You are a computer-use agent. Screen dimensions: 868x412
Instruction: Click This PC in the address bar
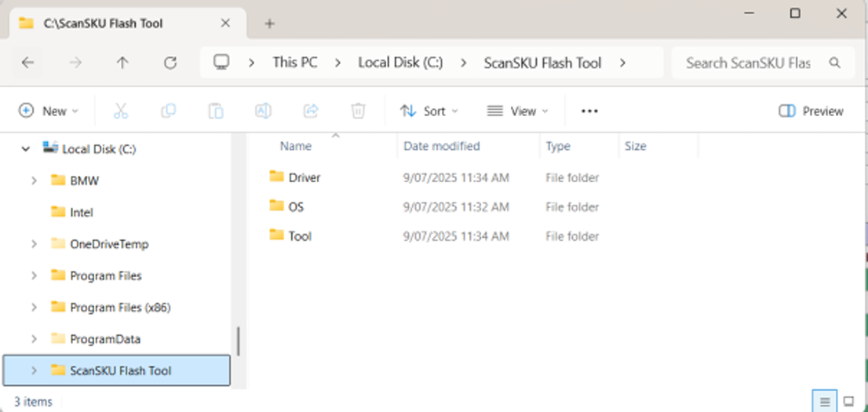[295, 63]
